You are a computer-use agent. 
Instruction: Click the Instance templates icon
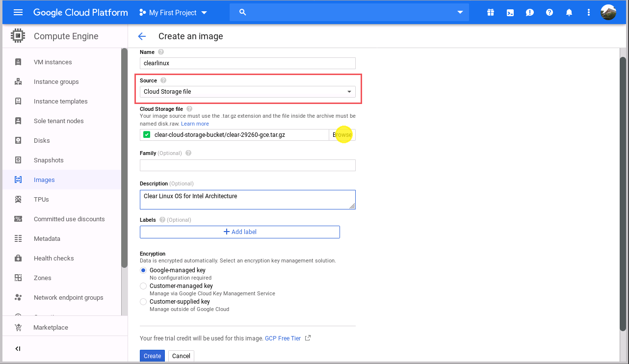click(x=18, y=101)
